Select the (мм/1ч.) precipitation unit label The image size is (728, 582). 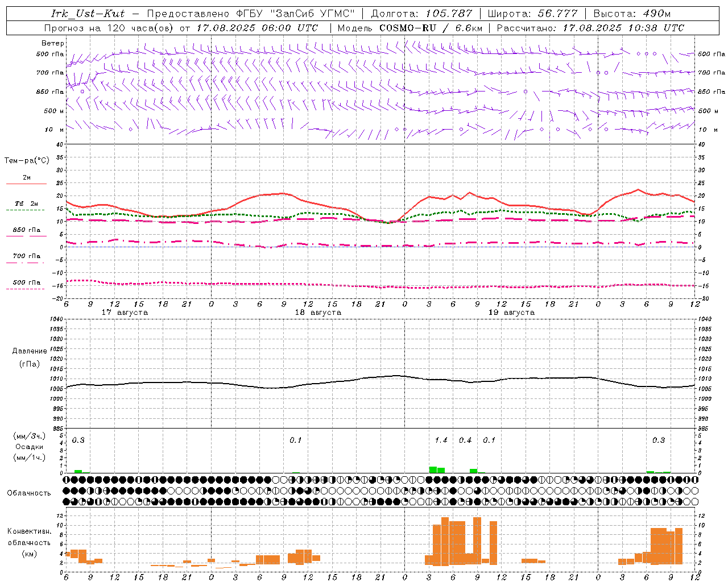point(30,458)
